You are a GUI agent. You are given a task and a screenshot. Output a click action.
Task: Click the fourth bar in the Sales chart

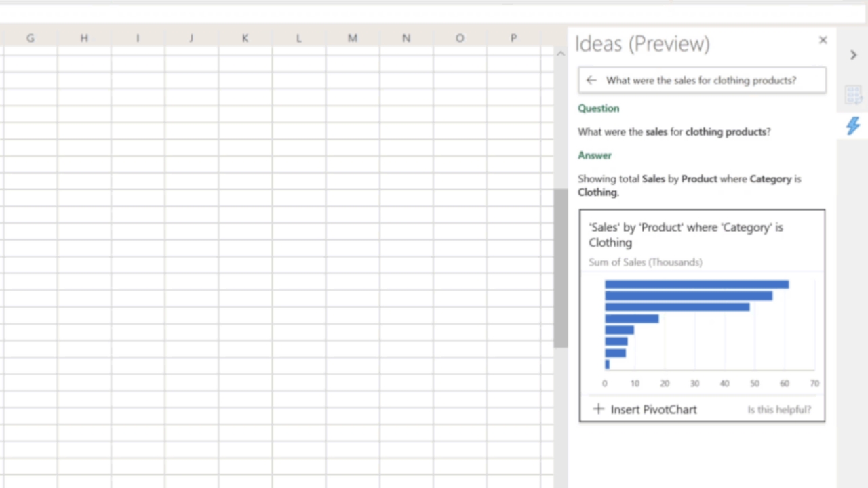click(631, 319)
